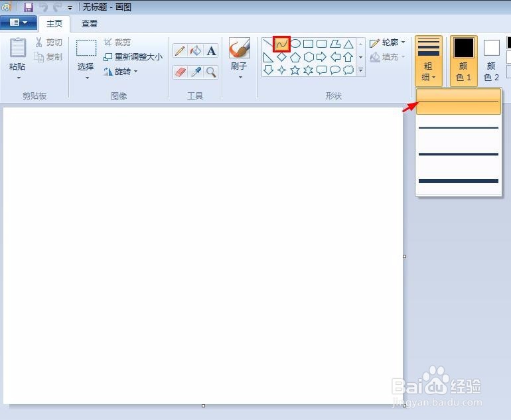Switch to the Home (主页) tab

[54, 23]
